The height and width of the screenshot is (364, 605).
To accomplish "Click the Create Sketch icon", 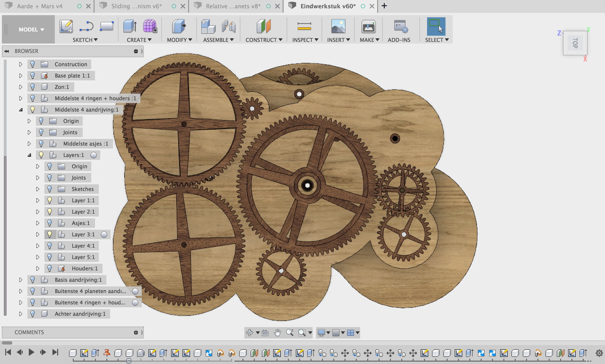I will [x=66, y=26].
